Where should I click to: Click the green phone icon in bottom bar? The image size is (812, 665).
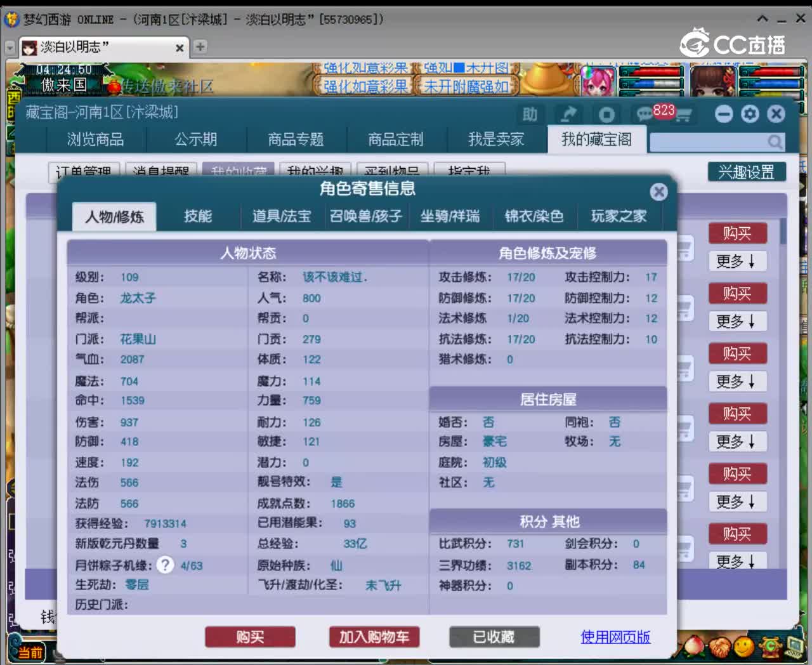[770, 647]
